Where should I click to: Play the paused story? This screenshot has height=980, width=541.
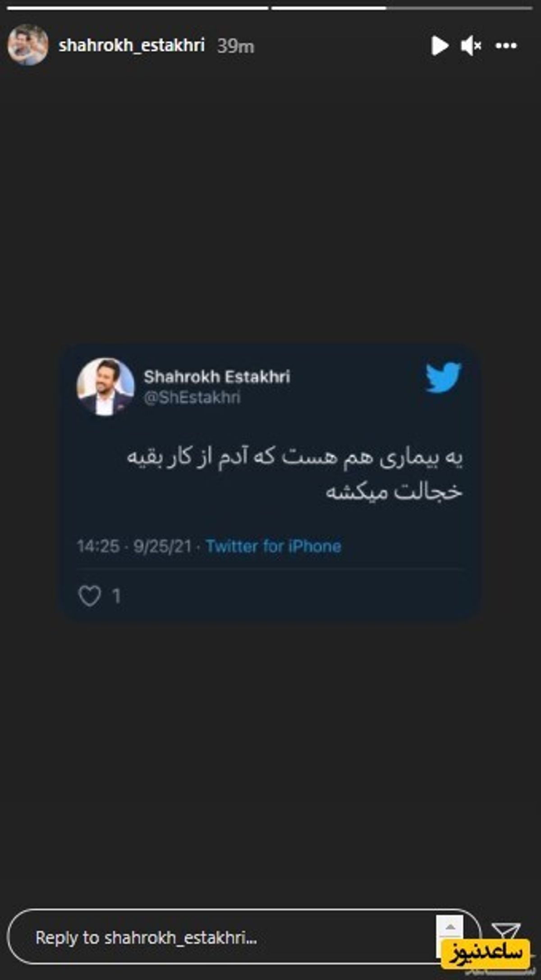coord(440,46)
